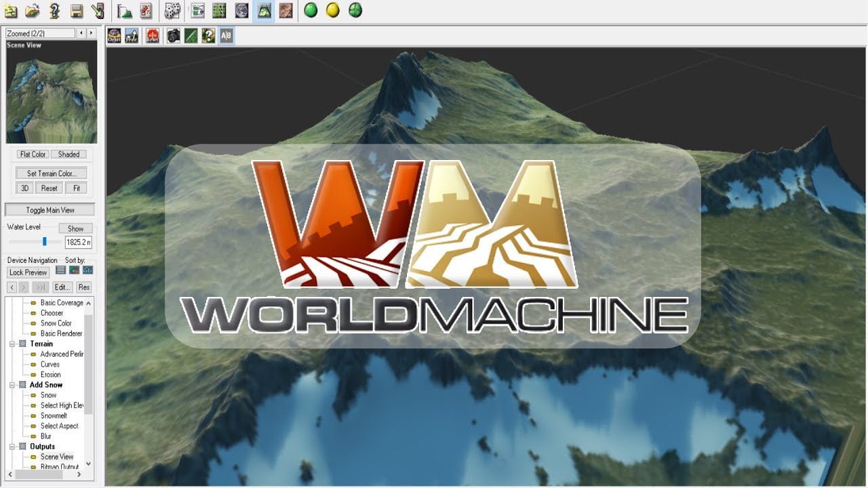The height and width of the screenshot is (488, 868).
Task: Click the device tree horizontal scrollbar
Action: (45, 475)
